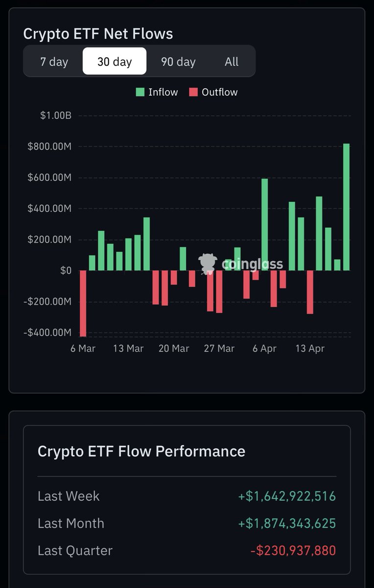The height and width of the screenshot is (588, 374).
Task: Click the 13 Apr date axis label
Action: coord(310,348)
